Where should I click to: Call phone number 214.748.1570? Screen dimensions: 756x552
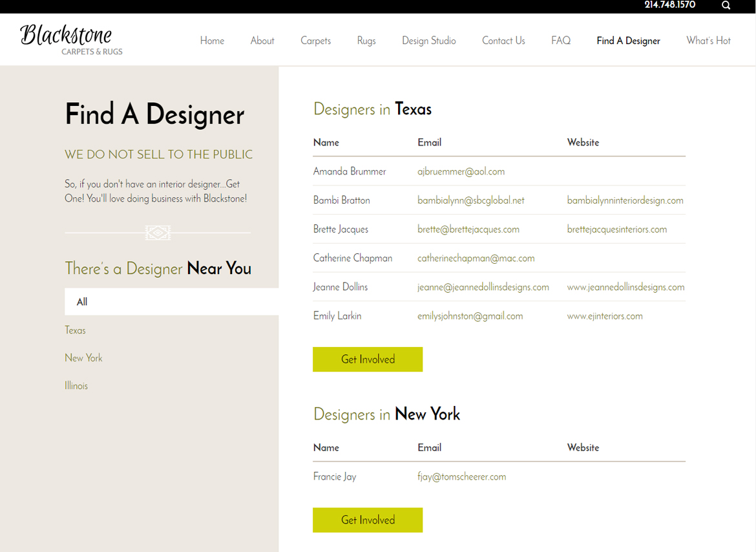coord(669,5)
